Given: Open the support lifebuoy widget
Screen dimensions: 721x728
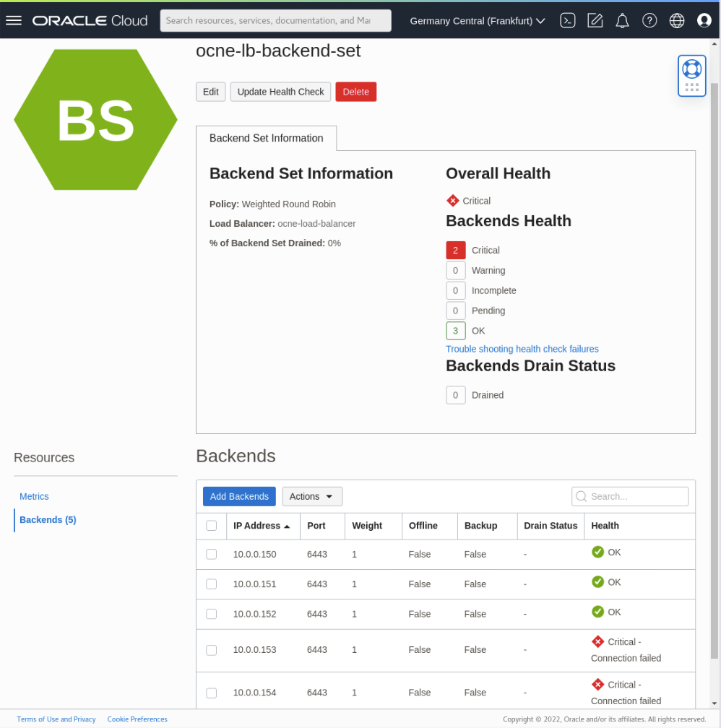Looking at the screenshot, I should [x=691, y=76].
